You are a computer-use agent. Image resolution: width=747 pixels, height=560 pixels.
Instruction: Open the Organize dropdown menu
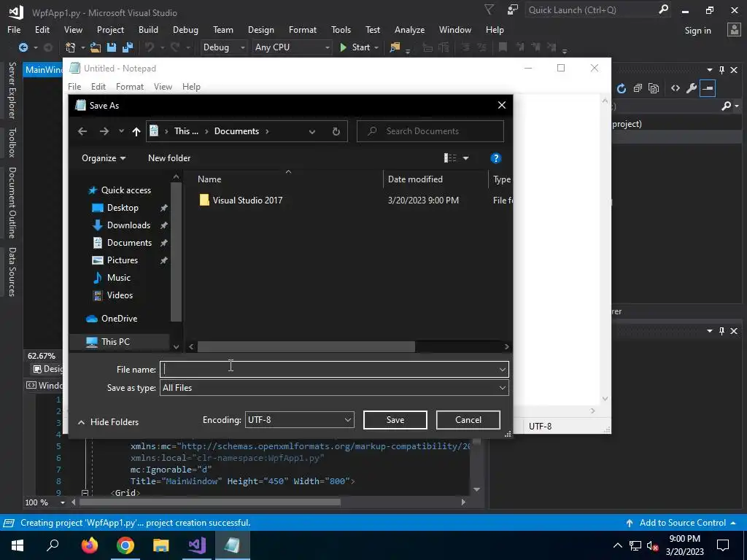tap(104, 158)
